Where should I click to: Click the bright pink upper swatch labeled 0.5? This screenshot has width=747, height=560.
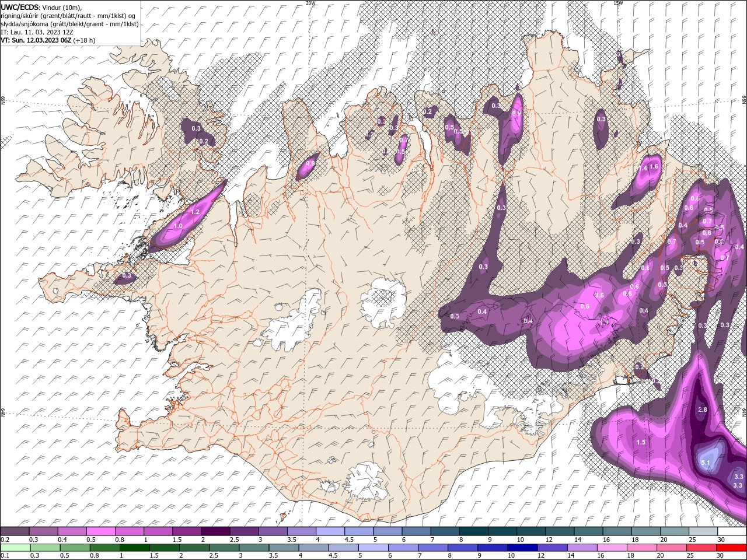tap(100, 531)
